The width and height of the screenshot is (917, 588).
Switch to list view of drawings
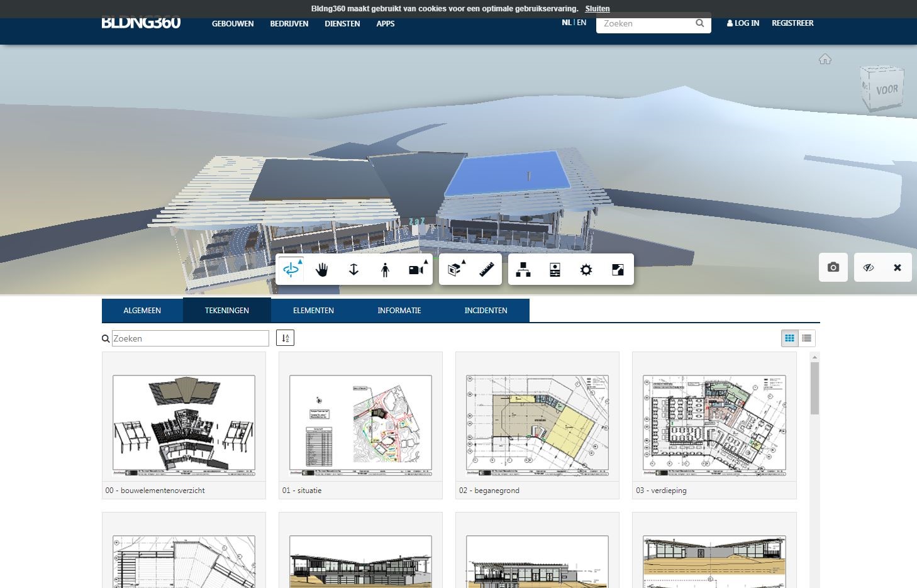tap(807, 338)
